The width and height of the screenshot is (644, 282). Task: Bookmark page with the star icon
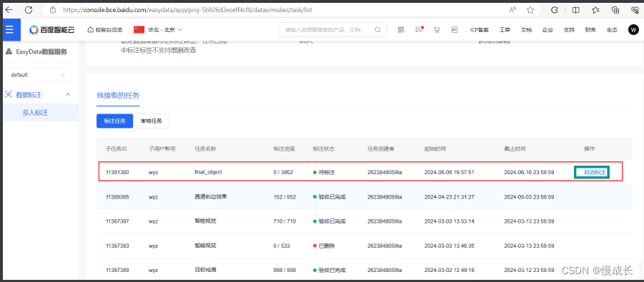pos(530,10)
